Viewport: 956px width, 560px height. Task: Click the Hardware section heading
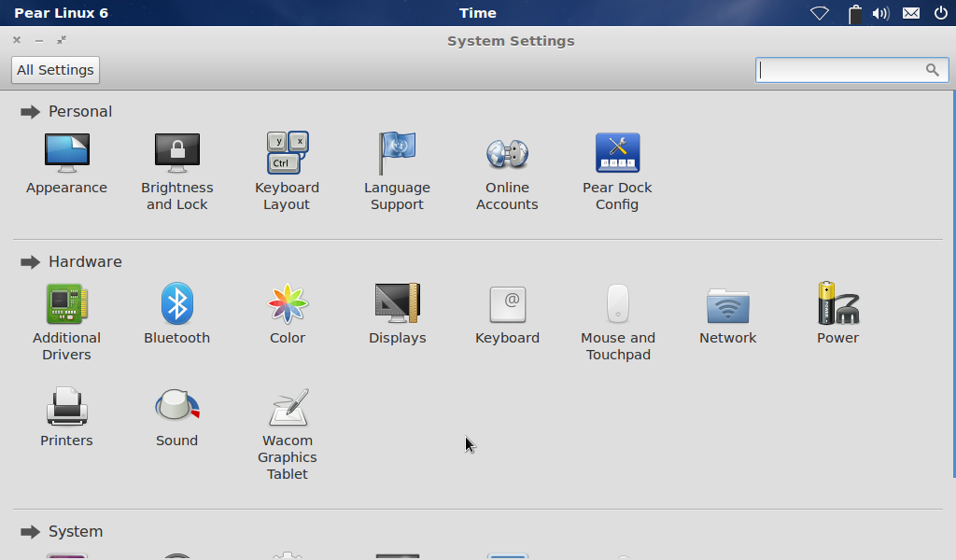pyautogui.click(x=85, y=262)
